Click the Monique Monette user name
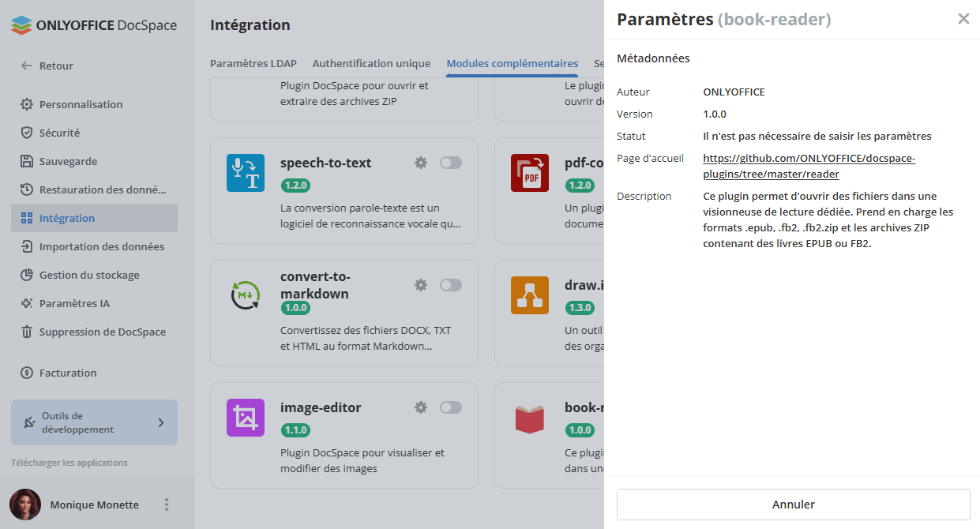This screenshot has height=529, width=980. click(94, 505)
